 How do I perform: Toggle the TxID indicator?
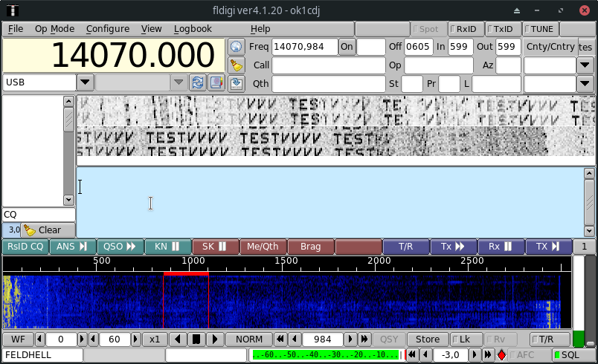pyautogui.click(x=502, y=29)
